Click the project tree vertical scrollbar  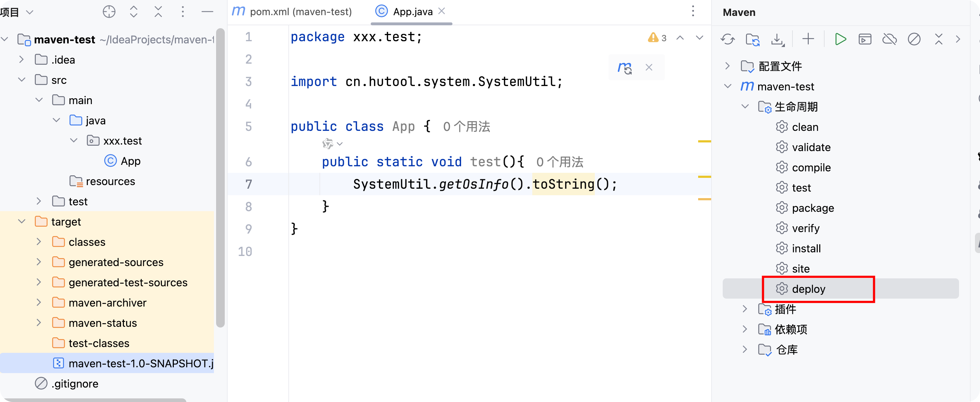(x=220, y=178)
